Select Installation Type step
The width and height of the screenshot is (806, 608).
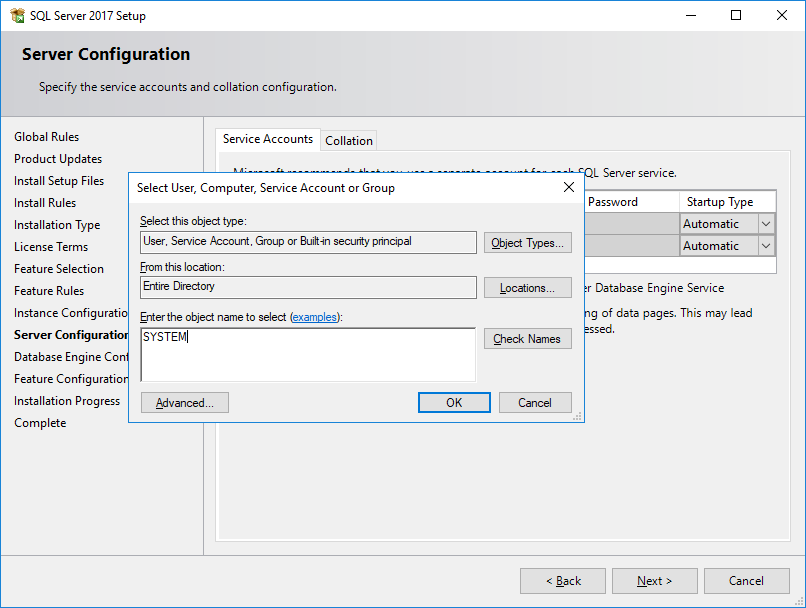click(x=57, y=225)
